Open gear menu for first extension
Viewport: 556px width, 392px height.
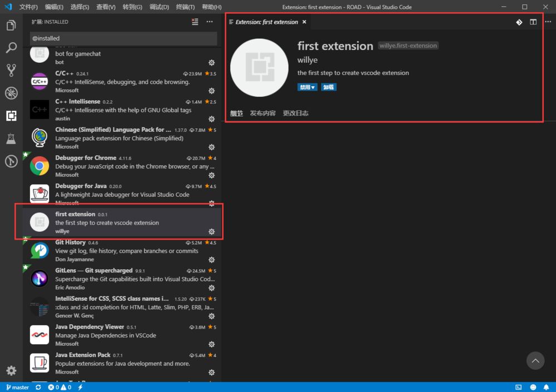[x=212, y=232]
